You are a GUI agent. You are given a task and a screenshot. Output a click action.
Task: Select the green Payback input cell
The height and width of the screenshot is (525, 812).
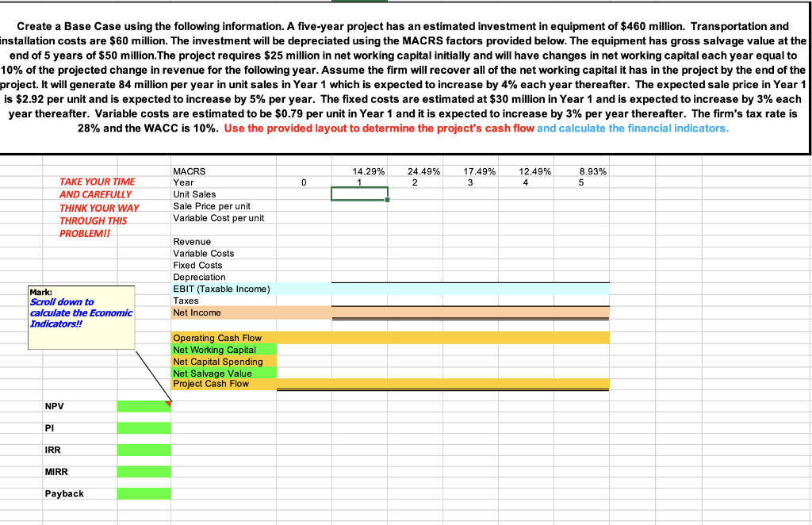pos(144,493)
